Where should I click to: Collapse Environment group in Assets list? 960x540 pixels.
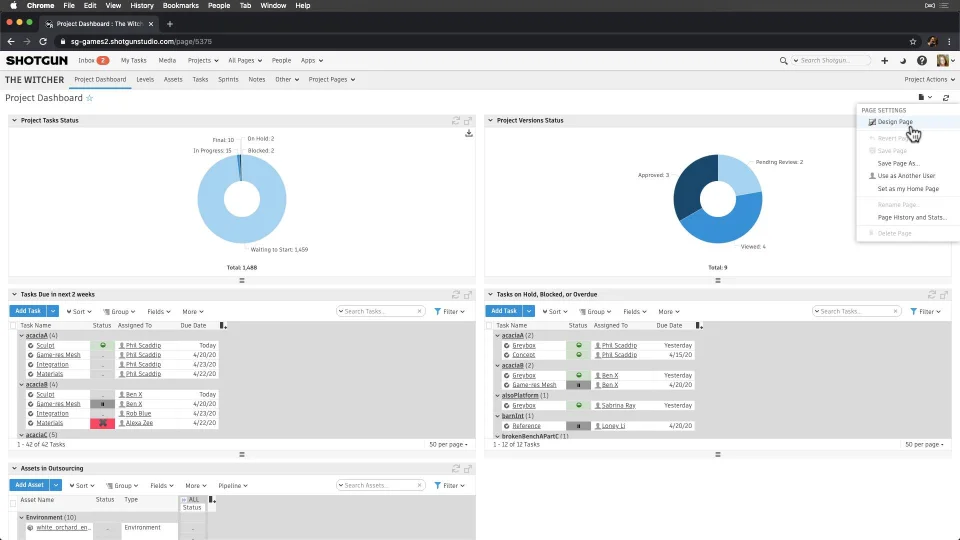tap(21, 517)
